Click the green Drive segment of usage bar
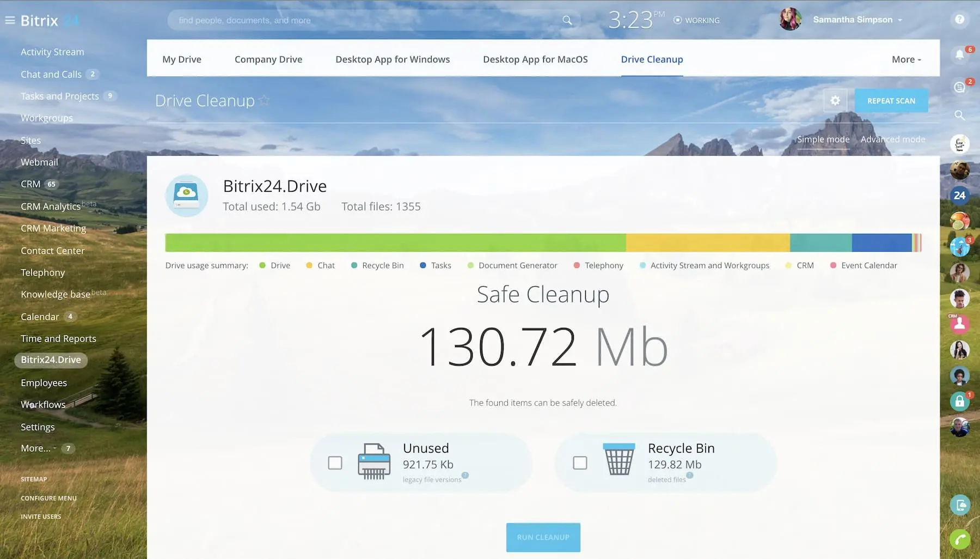The width and height of the screenshot is (980, 559). [x=395, y=243]
